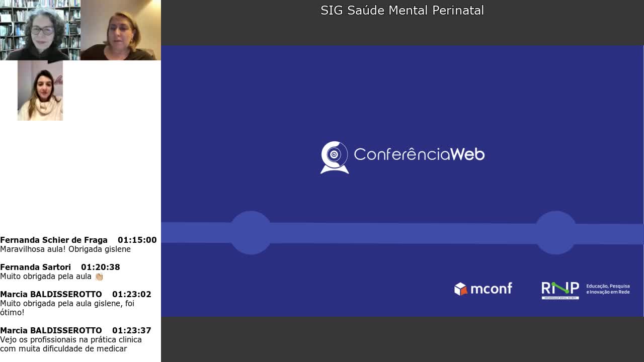Select the webcam feed of the woman in the white sweater
This screenshot has height=362, width=644.
tap(40, 90)
